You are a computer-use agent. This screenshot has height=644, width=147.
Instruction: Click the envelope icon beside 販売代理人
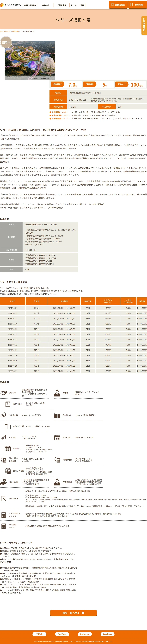[x=8, y=404]
